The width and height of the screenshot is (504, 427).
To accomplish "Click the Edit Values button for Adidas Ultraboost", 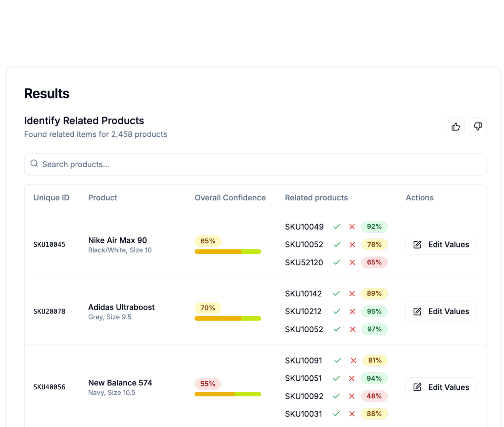I will coord(440,312).
